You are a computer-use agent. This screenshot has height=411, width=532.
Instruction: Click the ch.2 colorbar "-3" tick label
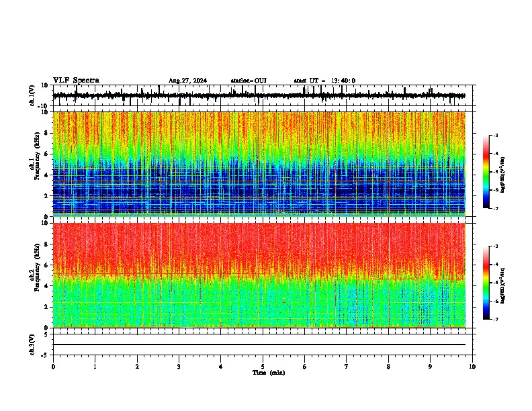pos(495,246)
